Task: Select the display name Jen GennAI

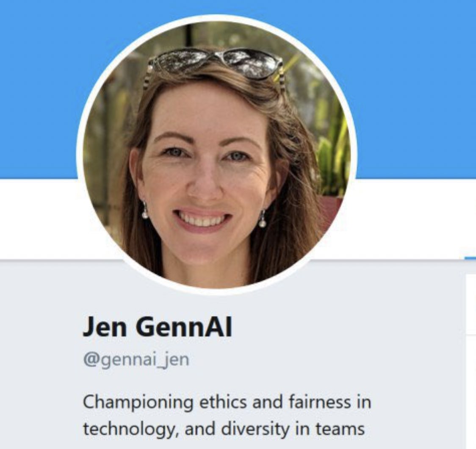Action: 157,327
